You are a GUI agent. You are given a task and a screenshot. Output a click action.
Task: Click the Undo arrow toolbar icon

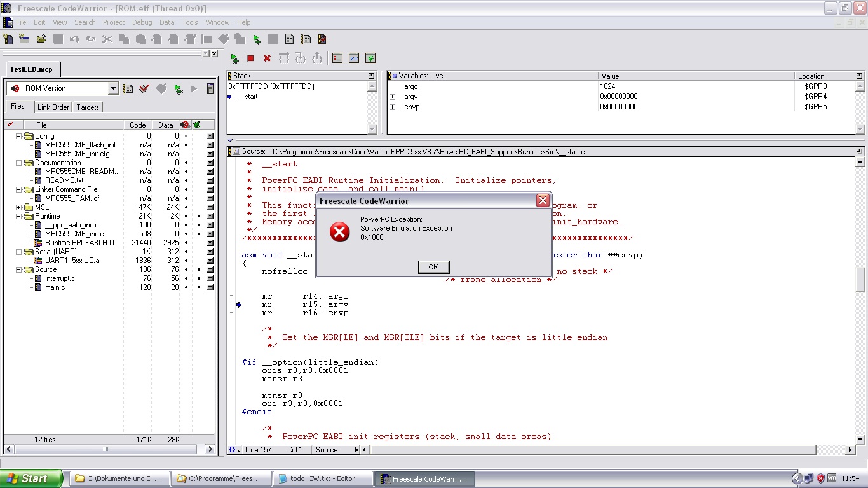[74, 39]
